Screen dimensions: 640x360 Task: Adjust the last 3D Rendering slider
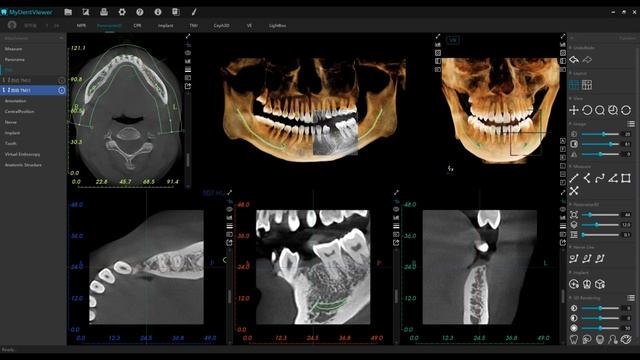(600, 328)
